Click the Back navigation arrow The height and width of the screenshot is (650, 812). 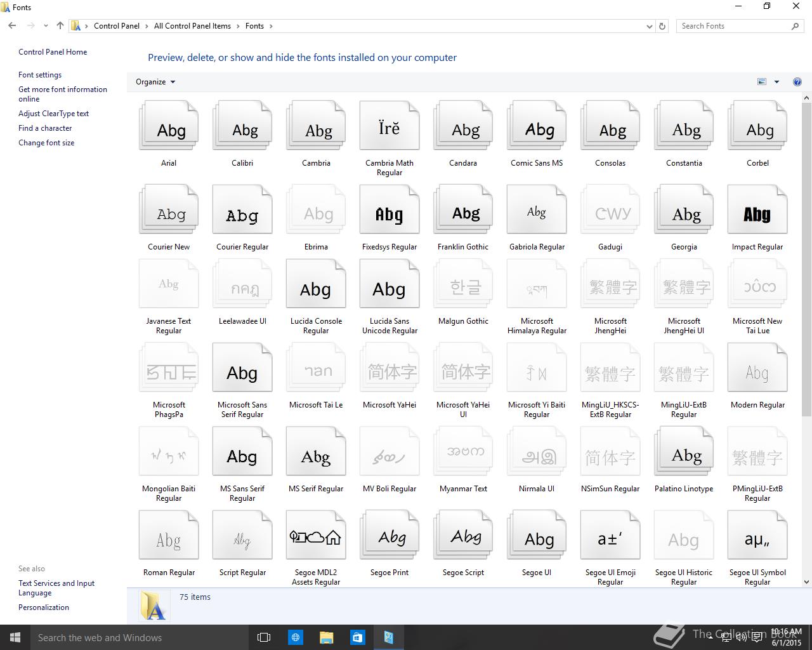(x=12, y=26)
